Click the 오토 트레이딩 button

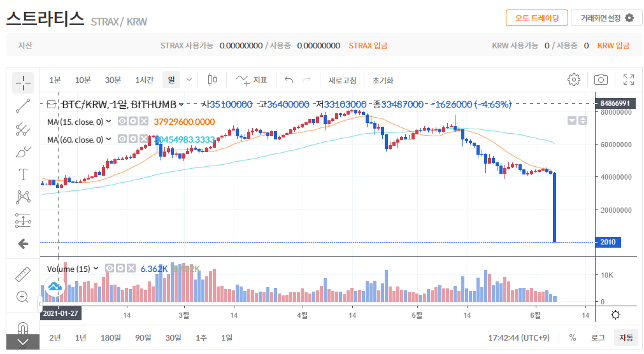point(537,18)
